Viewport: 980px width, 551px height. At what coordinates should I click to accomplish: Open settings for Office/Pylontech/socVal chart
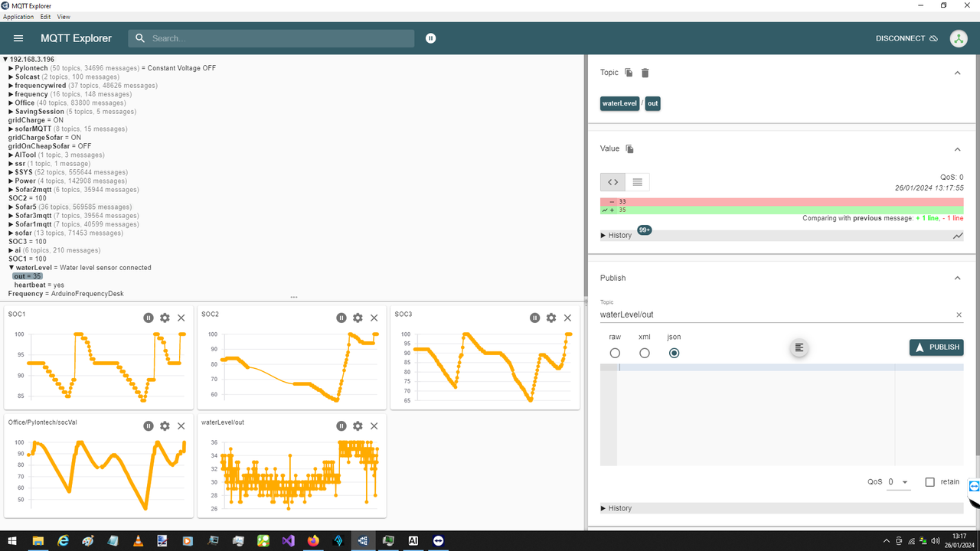pos(165,425)
